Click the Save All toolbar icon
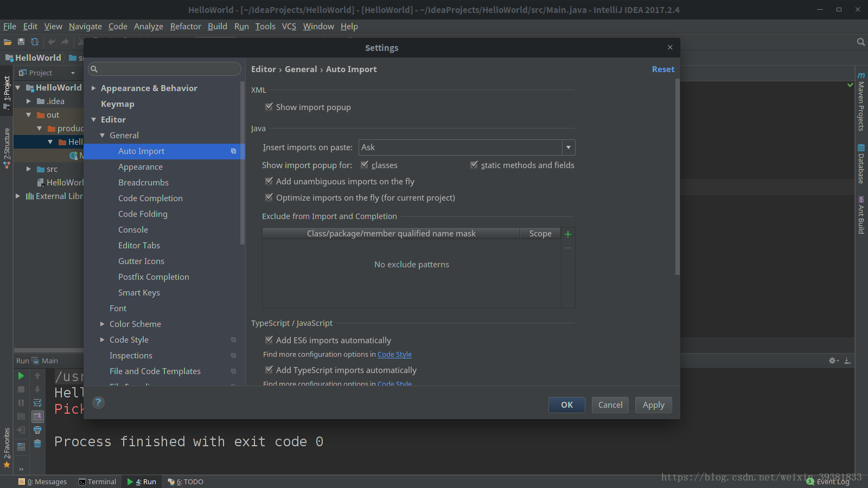The height and width of the screenshot is (488, 868). pyautogui.click(x=21, y=42)
